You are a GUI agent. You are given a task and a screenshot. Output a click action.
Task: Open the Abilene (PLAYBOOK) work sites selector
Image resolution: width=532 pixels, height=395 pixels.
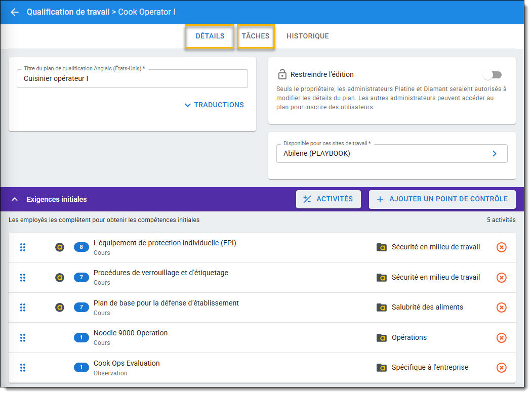pos(391,154)
